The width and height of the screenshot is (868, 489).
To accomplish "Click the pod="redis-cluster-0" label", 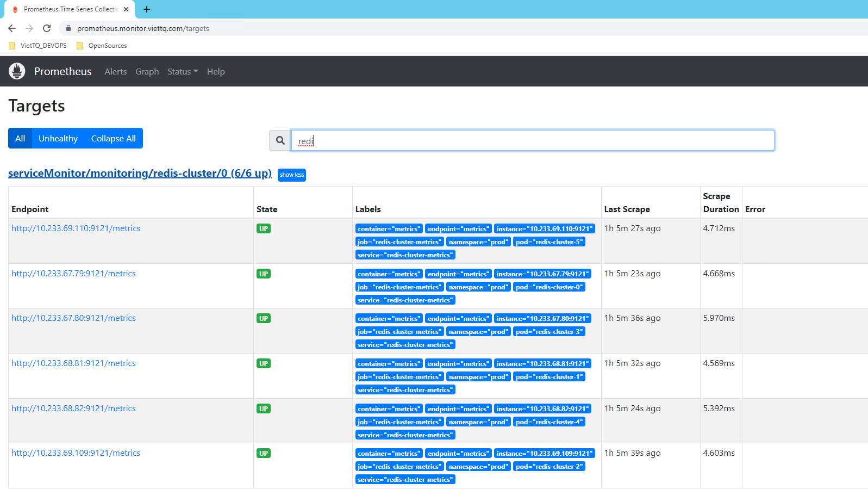I will (549, 287).
